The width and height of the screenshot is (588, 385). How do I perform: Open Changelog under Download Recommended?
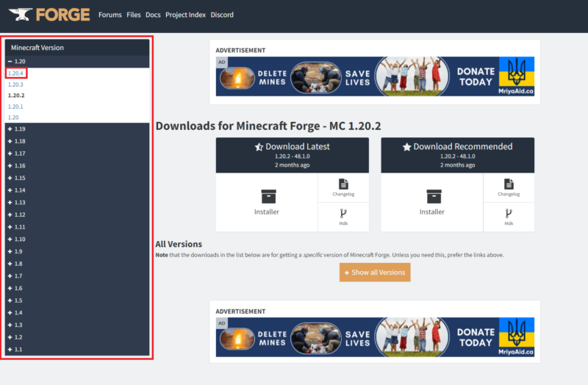[x=509, y=188]
